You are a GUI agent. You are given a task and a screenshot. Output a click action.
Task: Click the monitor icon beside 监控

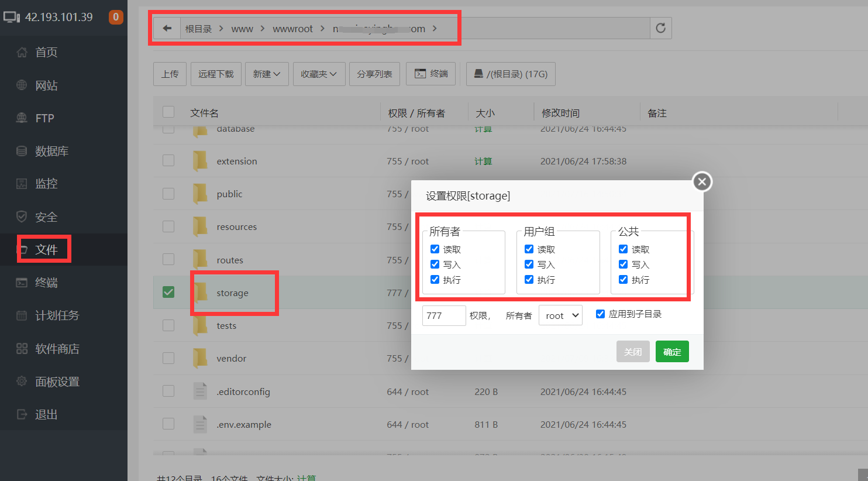click(22, 184)
